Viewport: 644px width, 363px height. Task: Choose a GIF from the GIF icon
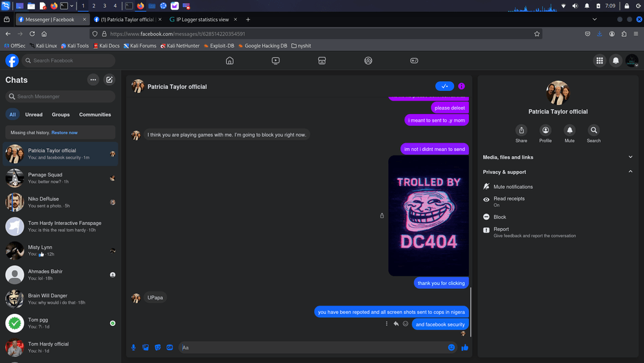[169, 348]
